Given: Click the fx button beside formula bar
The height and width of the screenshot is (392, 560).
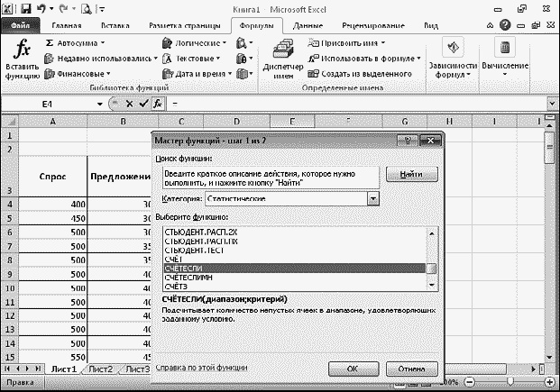Looking at the screenshot, I should pyautogui.click(x=156, y=104).
